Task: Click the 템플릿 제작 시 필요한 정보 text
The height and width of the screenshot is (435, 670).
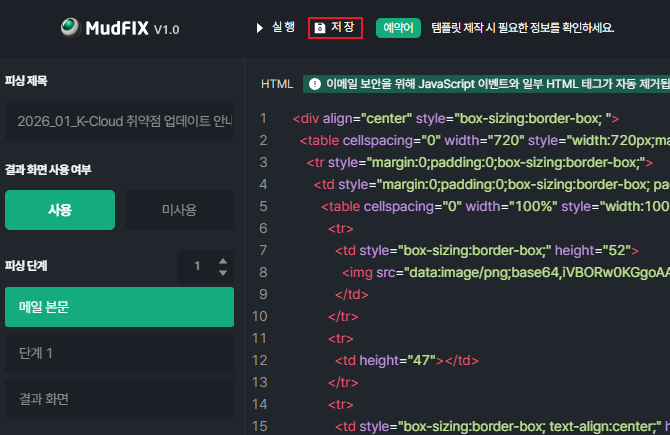Action: point(523,28)
